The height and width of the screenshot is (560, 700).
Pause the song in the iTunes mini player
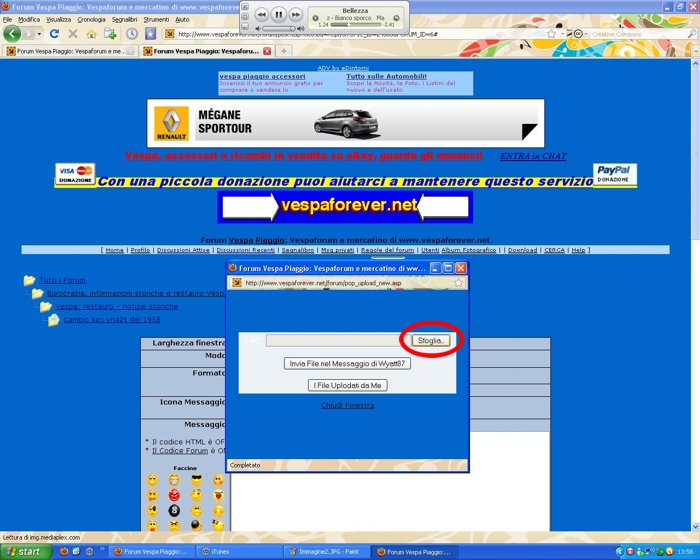(x=279, y=15)
